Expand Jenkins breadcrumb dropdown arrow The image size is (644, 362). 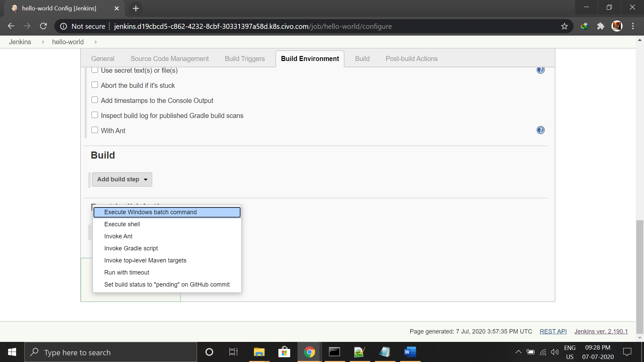click(43, 42)
